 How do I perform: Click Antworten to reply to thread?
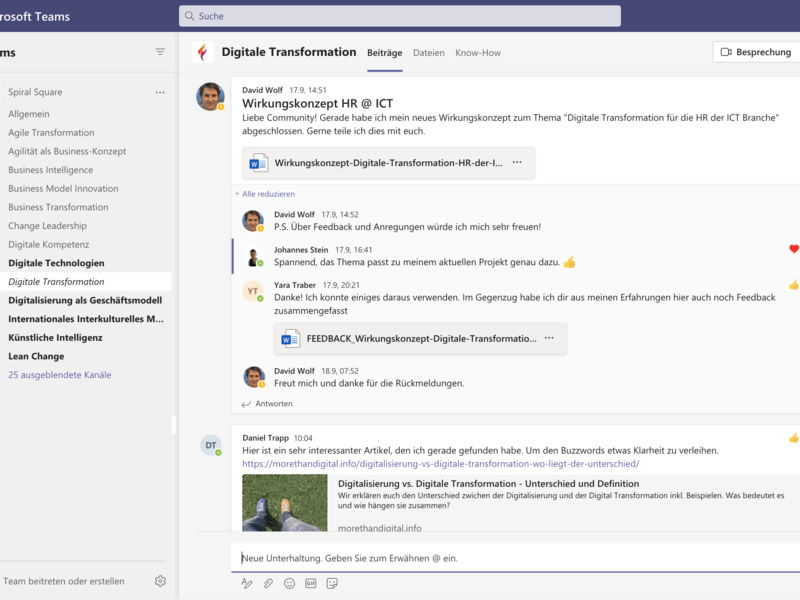(x=267, y=404)
